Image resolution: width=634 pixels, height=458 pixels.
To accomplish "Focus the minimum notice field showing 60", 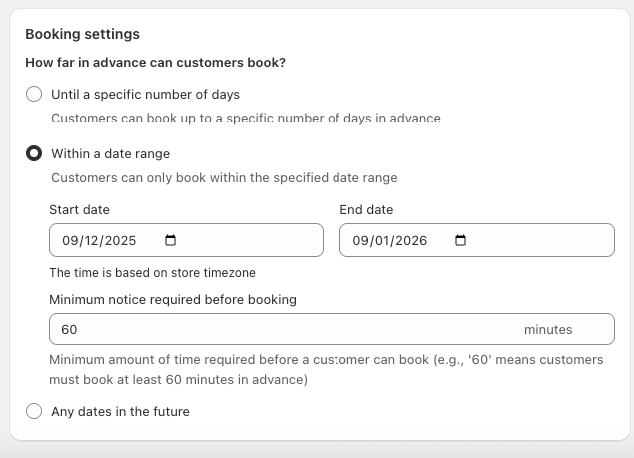I will click(x=280, y=330).
